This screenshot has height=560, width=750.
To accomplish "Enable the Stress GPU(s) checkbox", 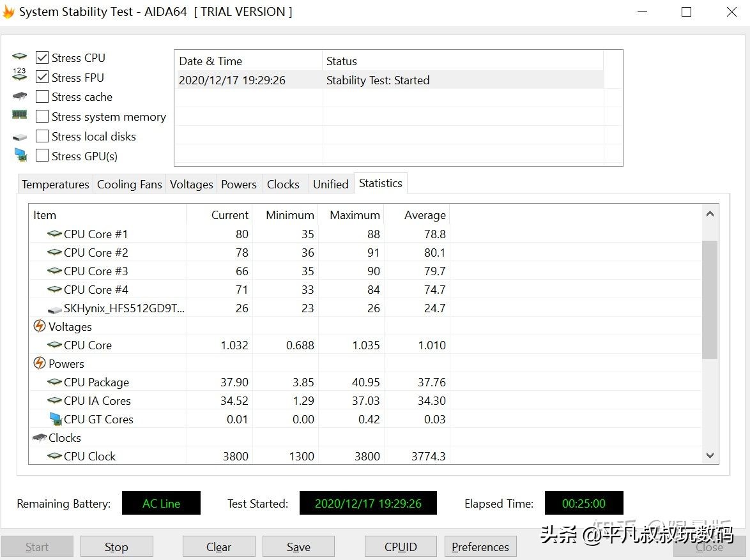I will (42, 155).
